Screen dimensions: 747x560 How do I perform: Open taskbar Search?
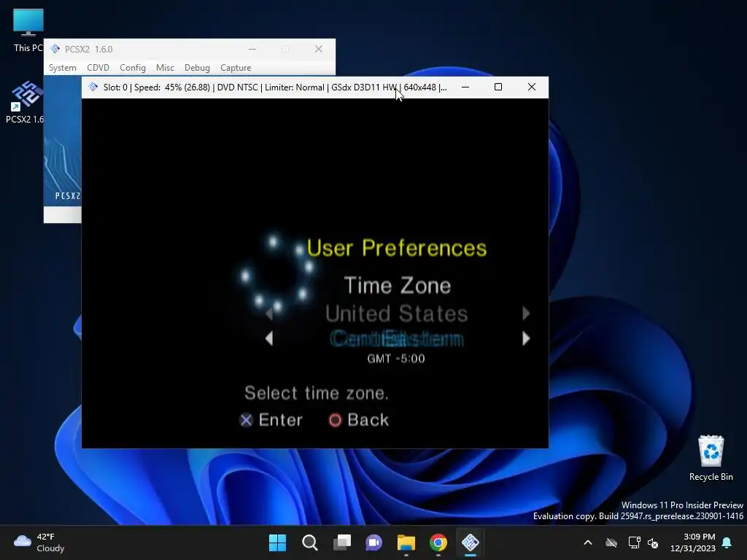[x=309, y=542]
